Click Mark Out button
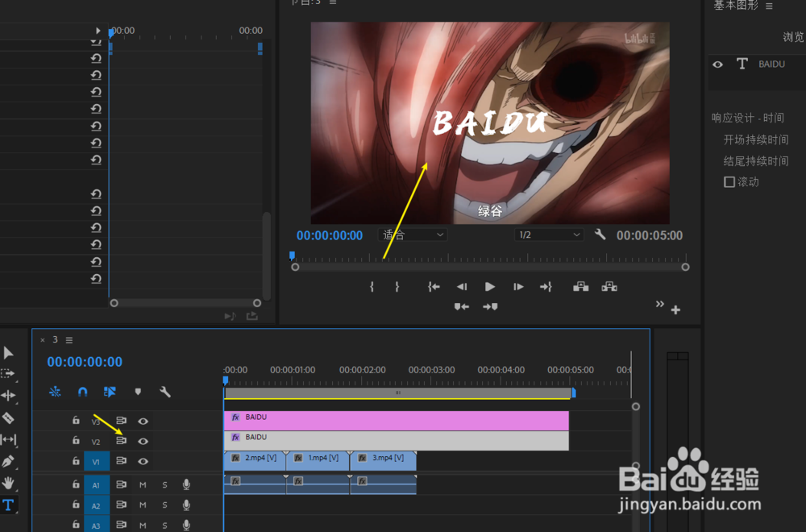The width and height of the screenshot is (806, 532). [397, 287]
